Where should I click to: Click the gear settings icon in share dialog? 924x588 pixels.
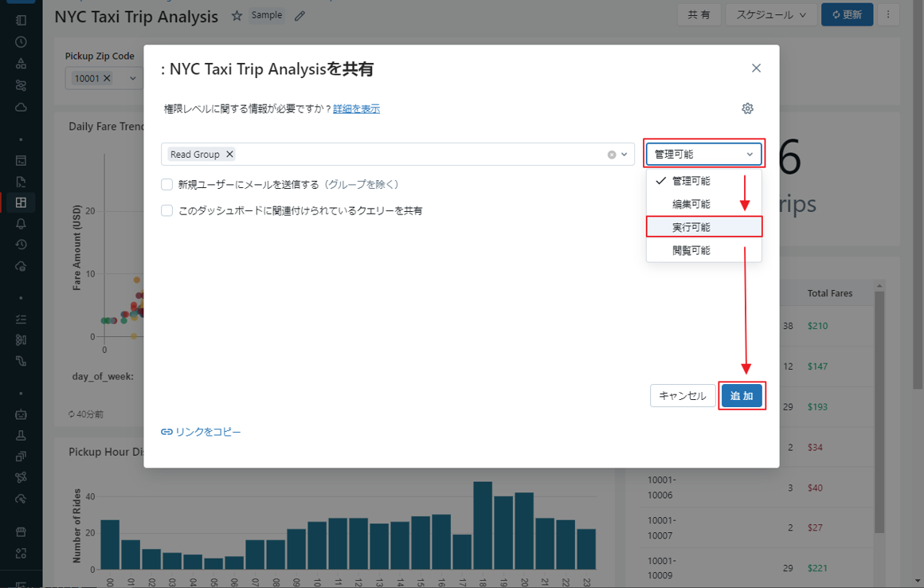coord(747,108)
